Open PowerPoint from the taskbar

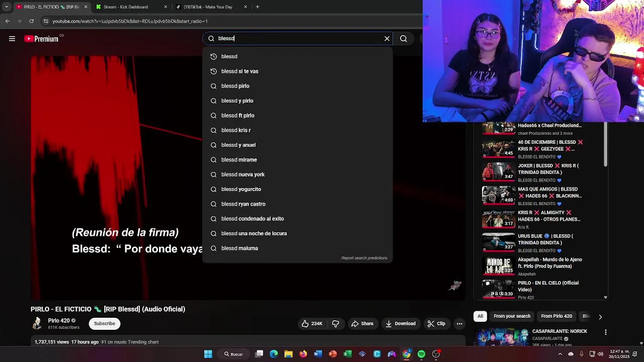click(333, 354)
